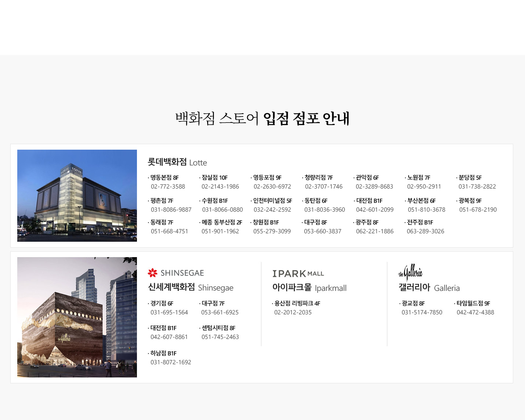The width and height of the screenshot is (525, 420).
Task: Click phone number 051-901-1962
Action: [220, 231]
